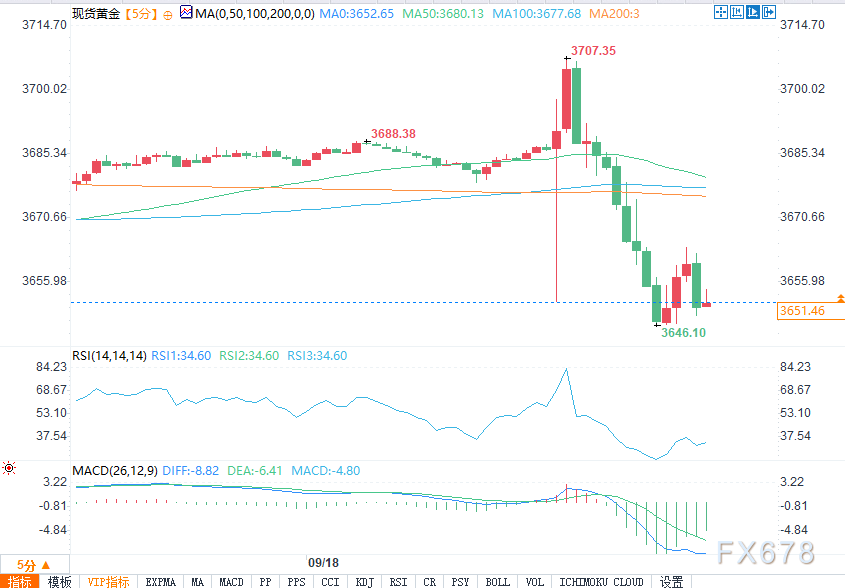Toggle the BOLL indicator
Image resolution: width=845 pixels, height=588 pixels.
pos(497,582)
